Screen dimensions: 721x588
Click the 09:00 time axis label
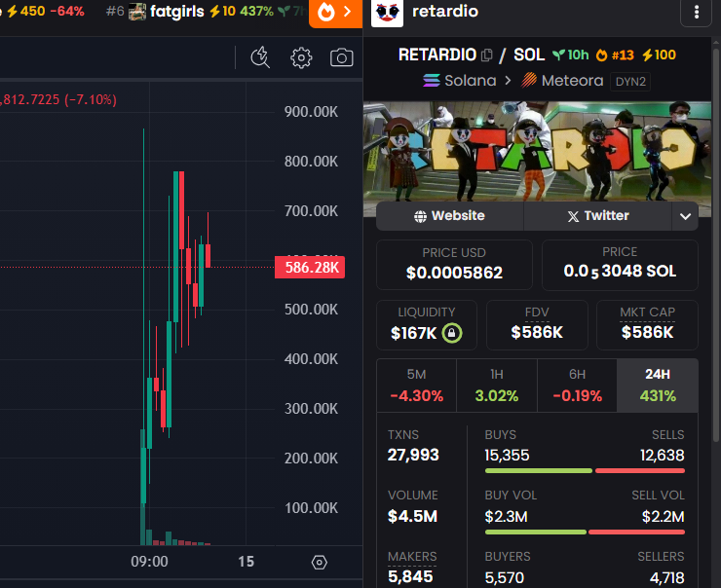click(149, 562)
